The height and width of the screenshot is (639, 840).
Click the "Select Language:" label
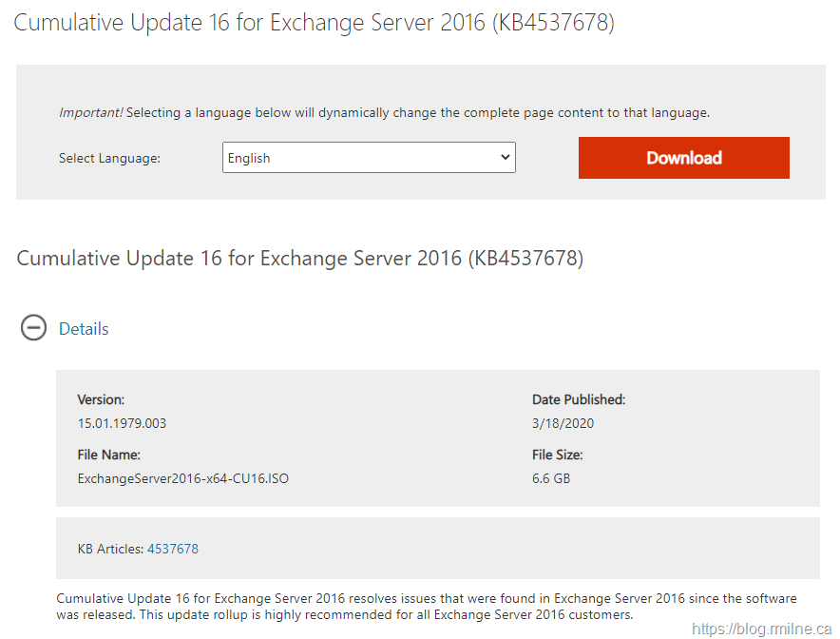tap(109, 159)
